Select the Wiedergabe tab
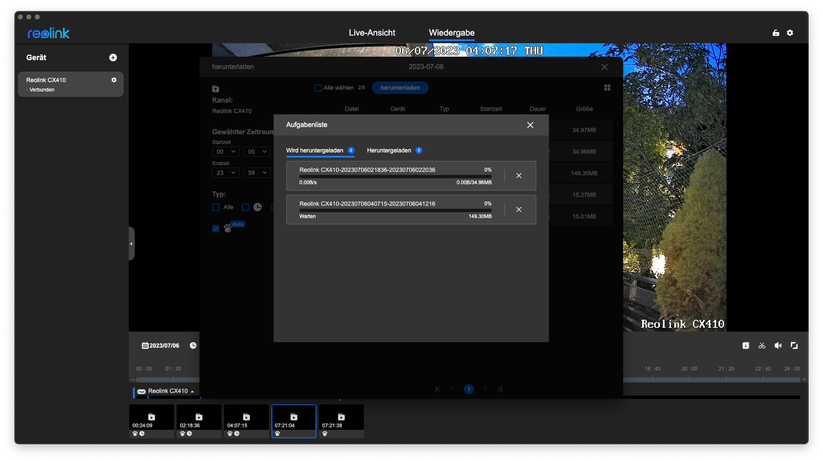Image resolution: width=823 pixels, height=462 pixels. click(x=451, y=33)
